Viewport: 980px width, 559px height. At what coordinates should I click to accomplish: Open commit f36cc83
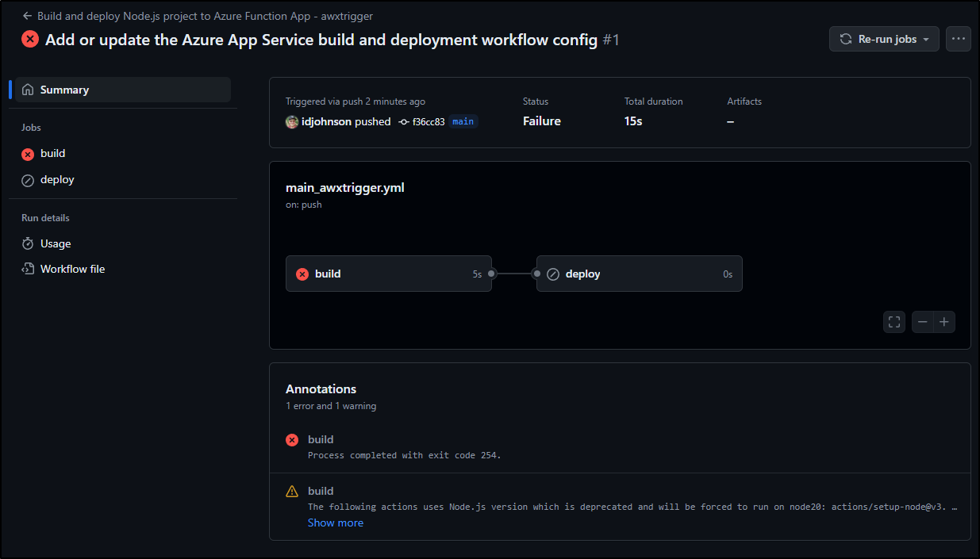429,121
